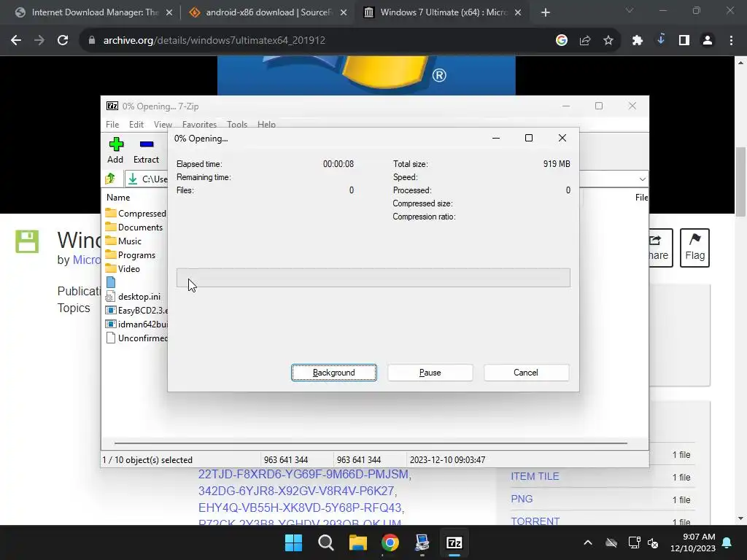Open taskbar Search
The image size is (747, 560).
point(326,542)
